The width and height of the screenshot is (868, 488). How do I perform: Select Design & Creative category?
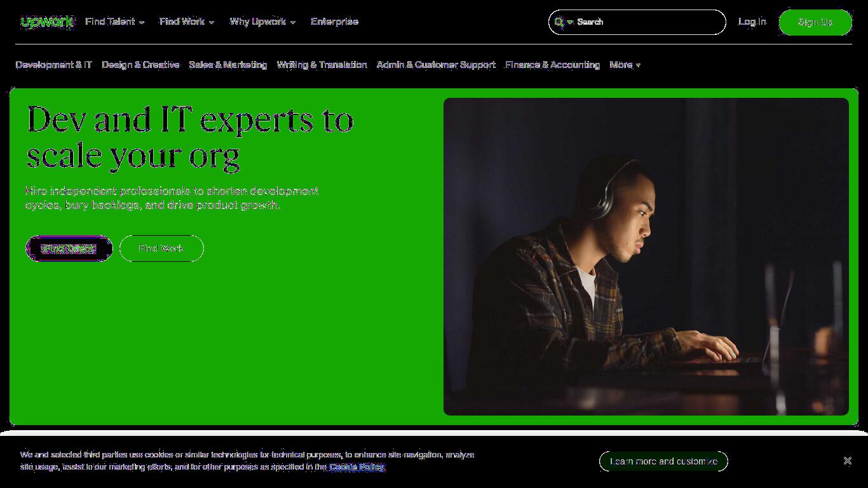(x=140, y=65)
